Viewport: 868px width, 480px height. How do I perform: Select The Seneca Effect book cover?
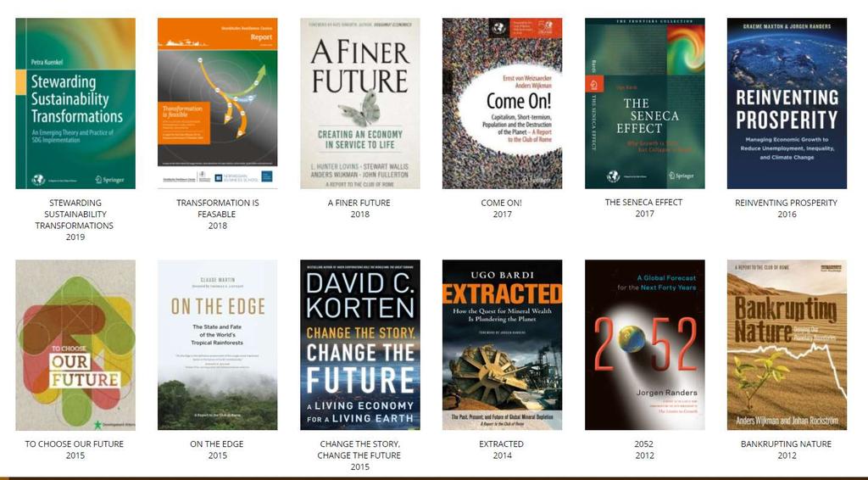click(x=645, y=103)
